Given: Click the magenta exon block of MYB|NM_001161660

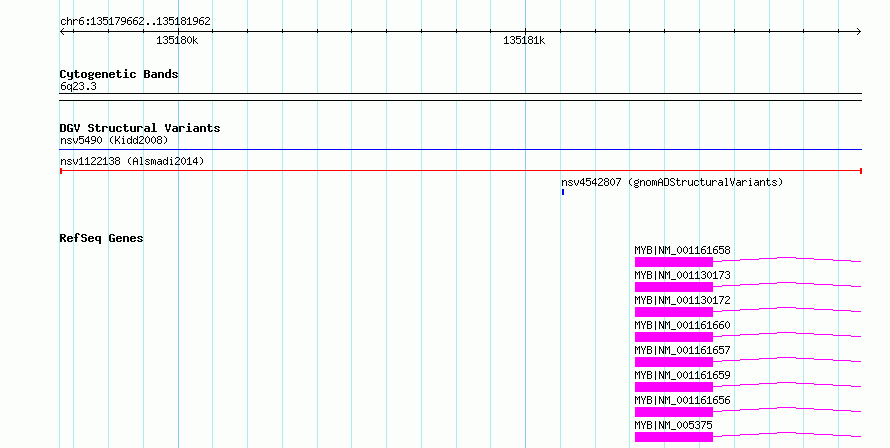Looking at the screenshot, I should (x=674, y=337).
